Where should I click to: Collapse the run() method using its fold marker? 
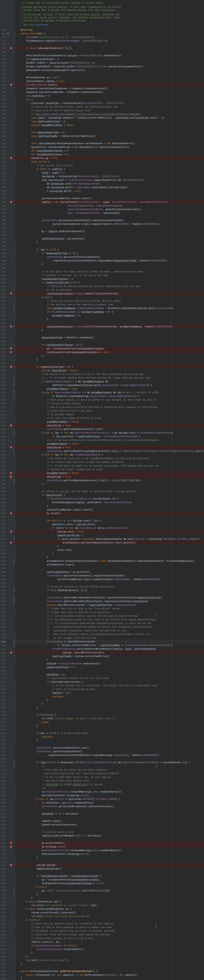[x=15, y=33]
